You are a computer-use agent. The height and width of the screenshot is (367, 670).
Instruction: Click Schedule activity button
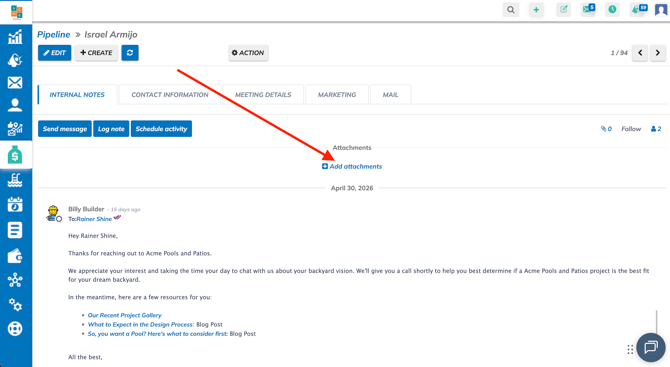(x=162, y=129)
